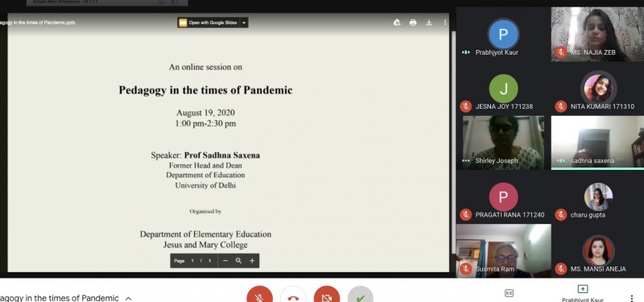Click the text University of Delhi
Image resolution: width=644 pixels, height=302 pixels.
click(205, 185)
